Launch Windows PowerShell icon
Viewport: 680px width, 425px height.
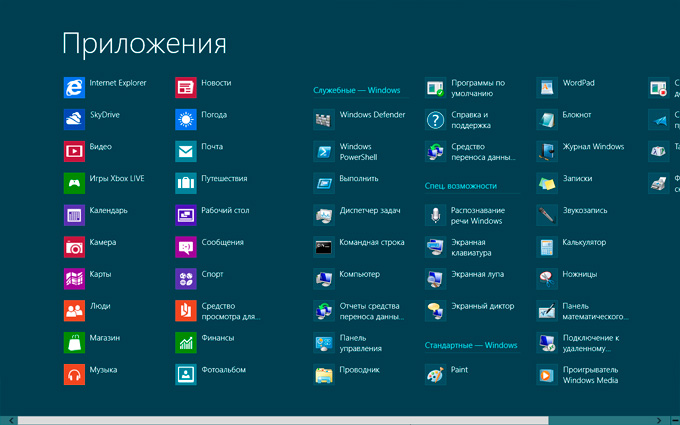coord(323,151)
